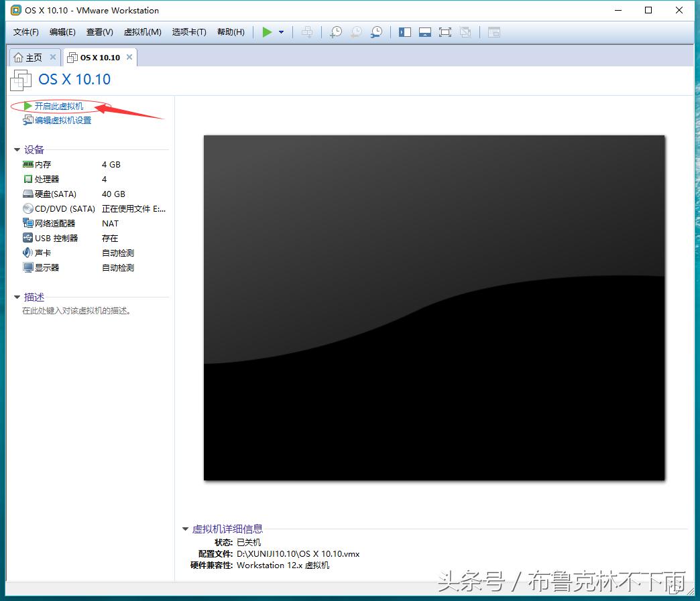This screenshot has height=601, width=700.
Task: Select the 网络适配器 network adapter icon
Action: (27, 223)
